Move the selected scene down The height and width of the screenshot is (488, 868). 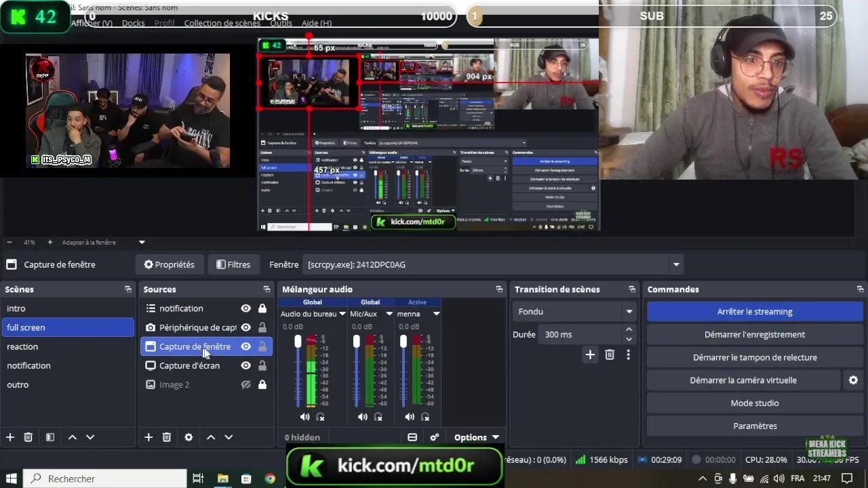[90, 437]
